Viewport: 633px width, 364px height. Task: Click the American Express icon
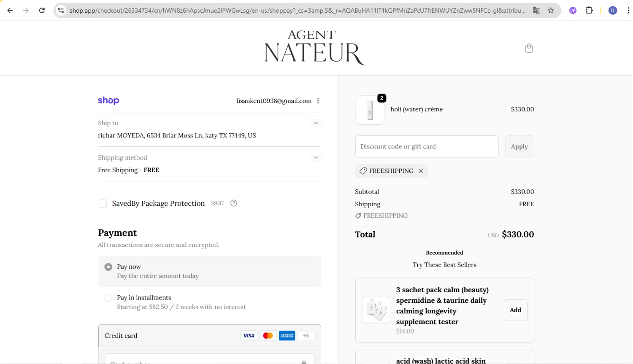287,336
